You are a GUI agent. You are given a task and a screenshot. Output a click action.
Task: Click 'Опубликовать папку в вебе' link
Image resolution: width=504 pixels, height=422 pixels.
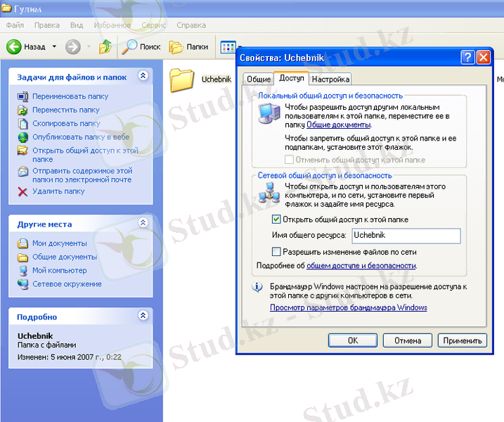click(81, 137)
